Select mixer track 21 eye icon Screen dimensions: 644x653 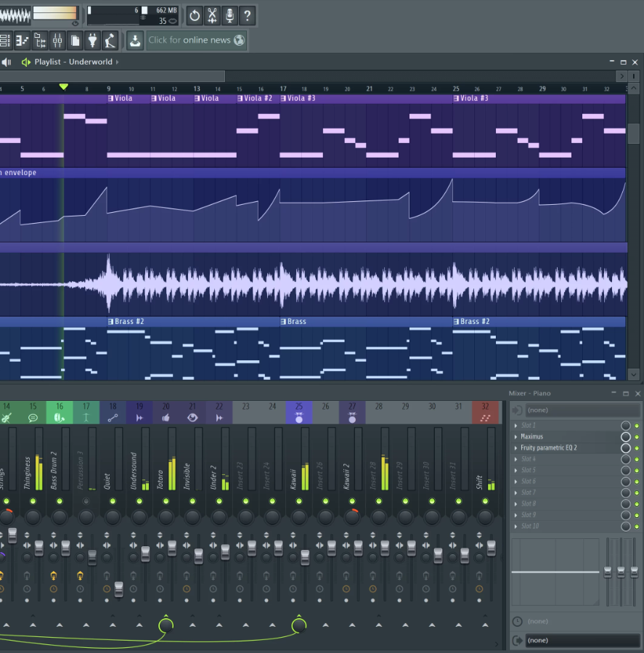pyautogui.click(x=192, y=418)
